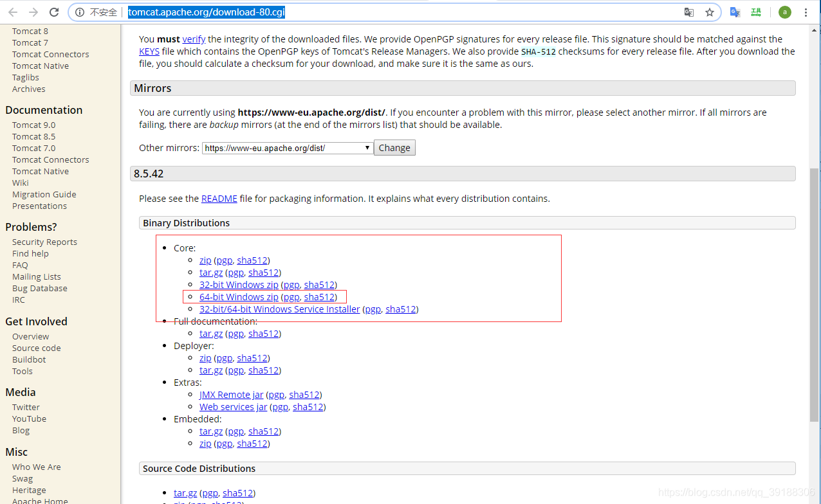821x504 pixels.
Task: Download the Embedded tar.gz
Action: (x=211, y=431)
